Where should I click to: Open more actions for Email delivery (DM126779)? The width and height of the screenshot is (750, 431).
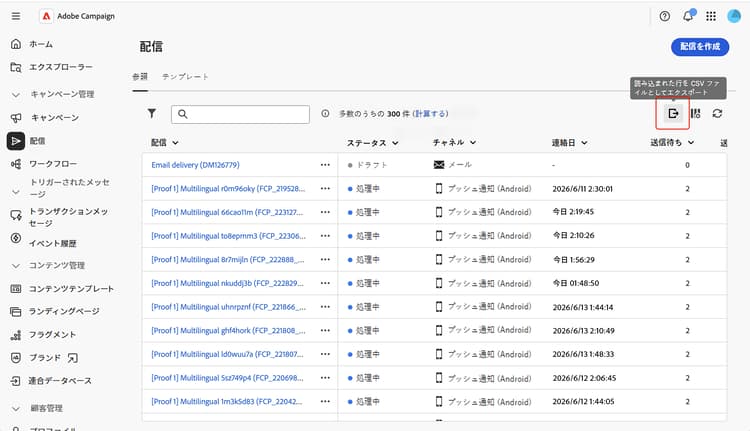point(325,165)
